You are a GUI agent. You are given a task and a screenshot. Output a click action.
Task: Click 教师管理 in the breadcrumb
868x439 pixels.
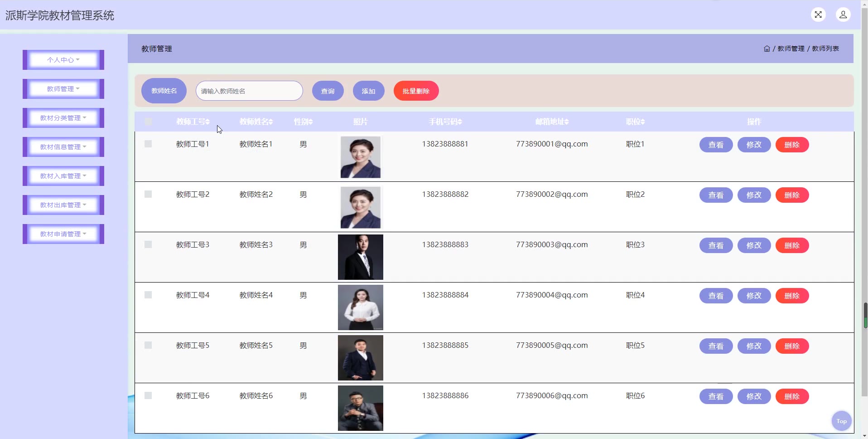pyautogui.click(x=791, y=49)
